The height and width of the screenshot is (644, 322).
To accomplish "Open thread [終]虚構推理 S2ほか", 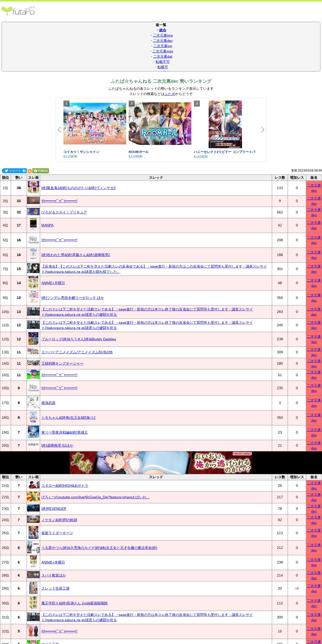I will pos(57,445).
